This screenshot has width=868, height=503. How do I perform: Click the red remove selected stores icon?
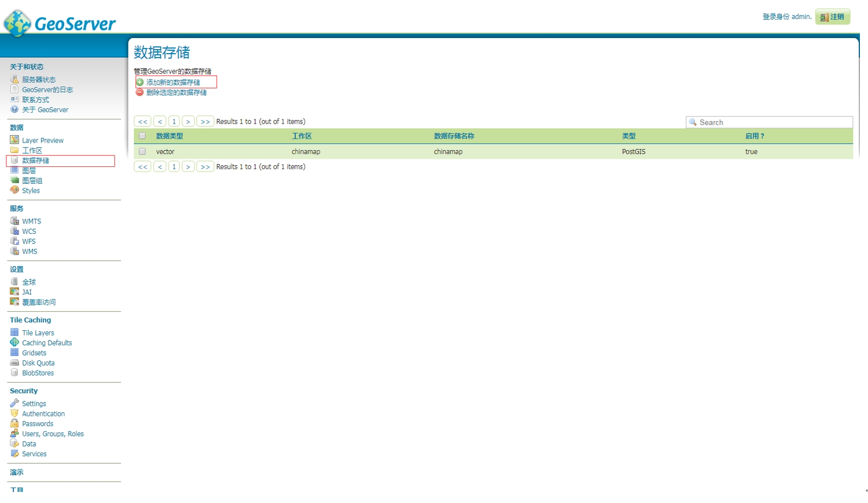click(140, 92)
